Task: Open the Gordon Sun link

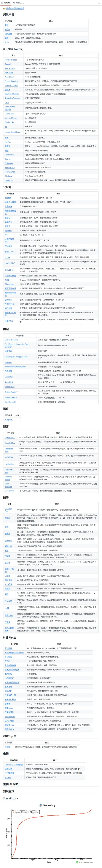Action: 9,155
